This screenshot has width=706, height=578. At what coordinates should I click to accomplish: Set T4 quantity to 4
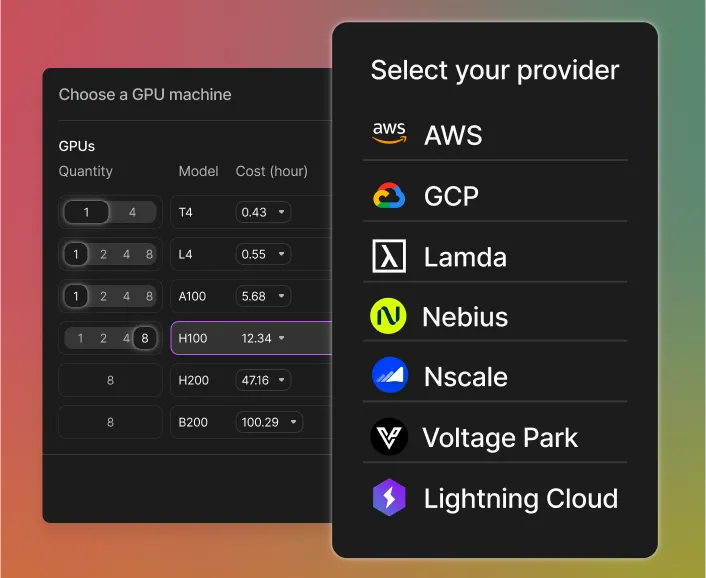click(132, 212)
